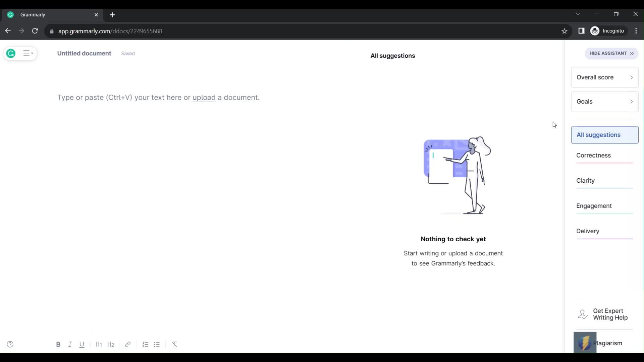The image size is (644, 362).
Task: Start a numbered list
Action: tap(145, 344)
